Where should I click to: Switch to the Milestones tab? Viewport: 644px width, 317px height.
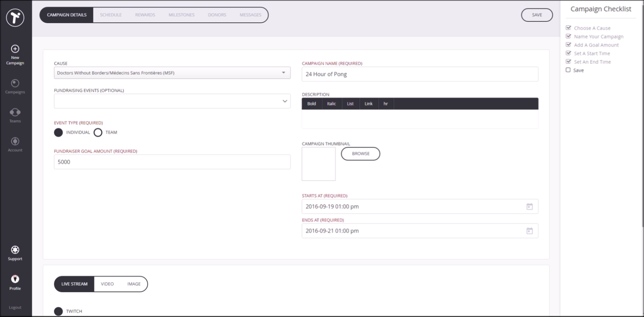click(x=181, y=15)
